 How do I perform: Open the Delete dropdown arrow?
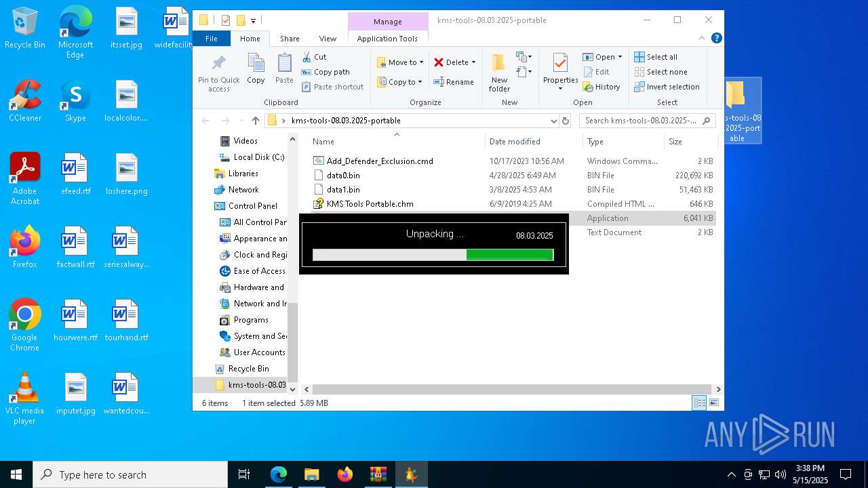473,62
